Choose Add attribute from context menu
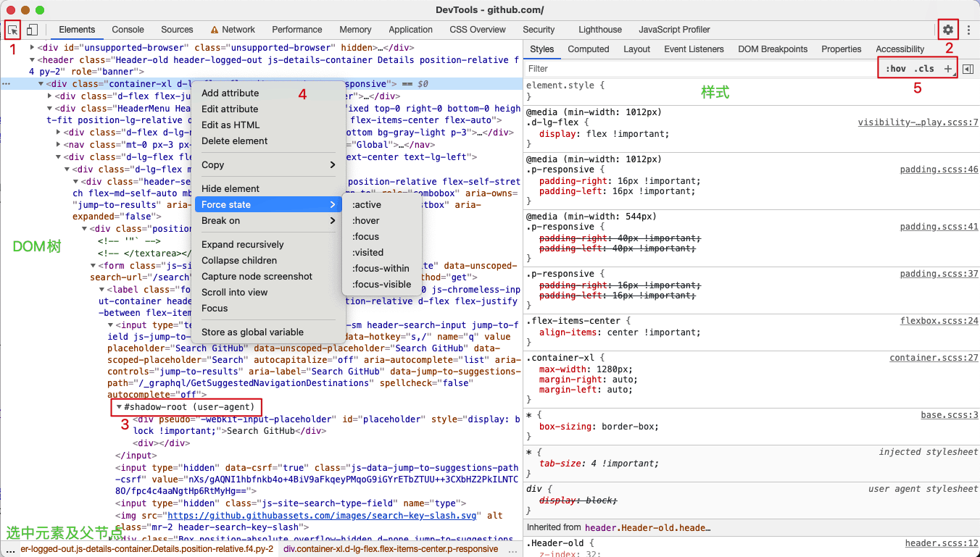 pos(268,93)
